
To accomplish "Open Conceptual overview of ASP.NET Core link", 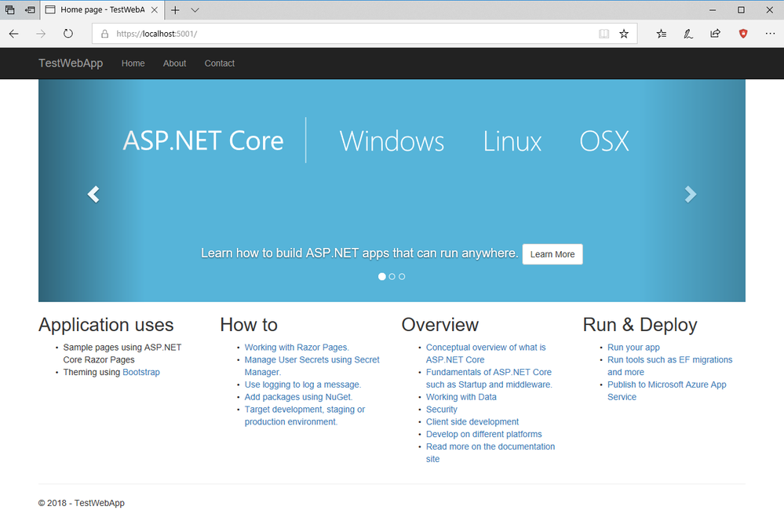I will [x=486, y=353].
